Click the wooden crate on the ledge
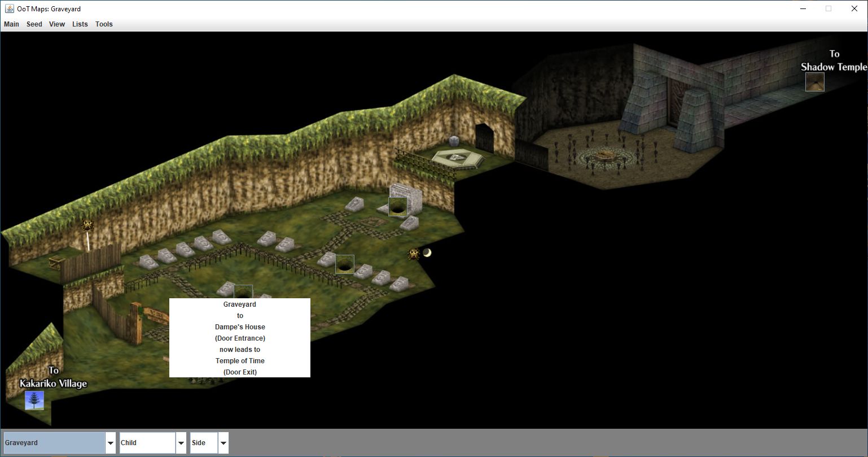The width and height of the screenshot is (868, 457). click(x=55, y=263)
